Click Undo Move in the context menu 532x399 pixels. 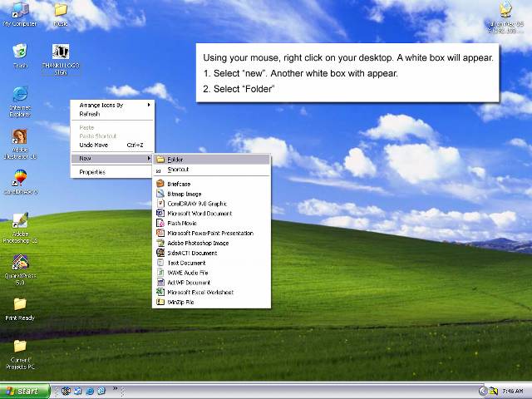tap(112, 145)
